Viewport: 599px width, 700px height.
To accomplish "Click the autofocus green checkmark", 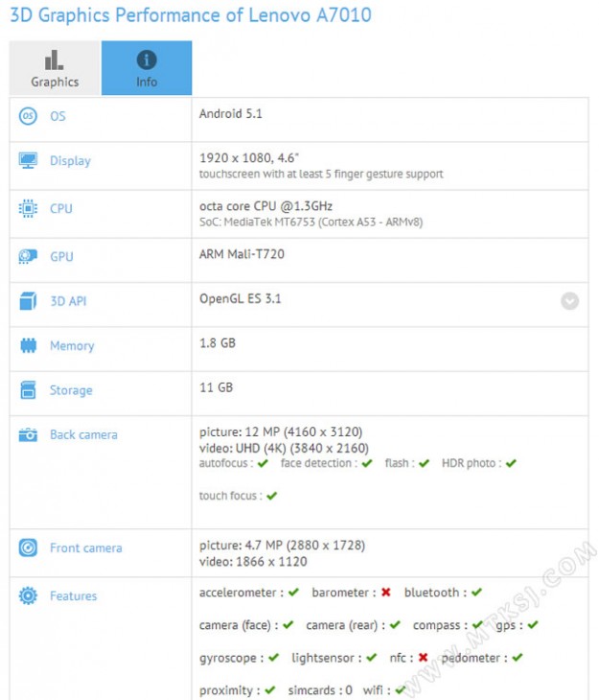I will pyautogui.click(x=264, y=464).
